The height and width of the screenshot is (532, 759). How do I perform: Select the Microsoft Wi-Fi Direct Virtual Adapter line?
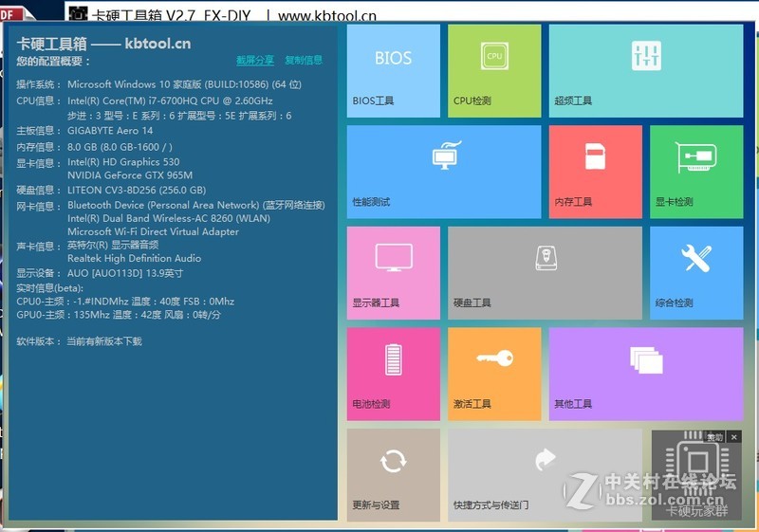tap(153, 231)
